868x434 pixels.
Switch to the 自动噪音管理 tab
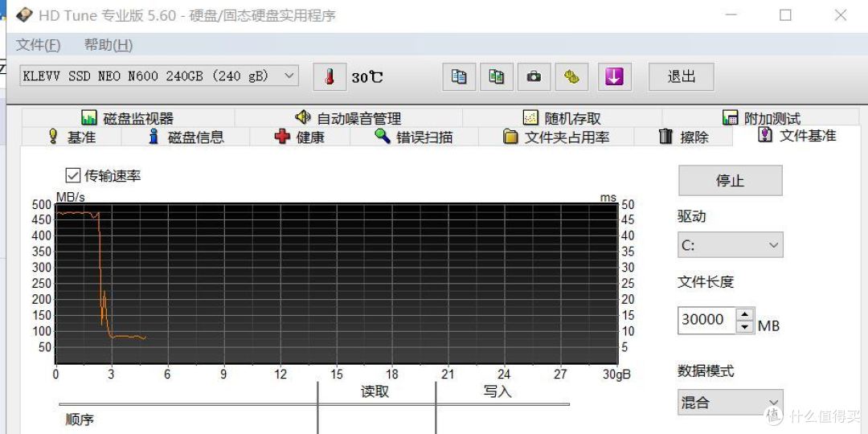tap(348, 118)
